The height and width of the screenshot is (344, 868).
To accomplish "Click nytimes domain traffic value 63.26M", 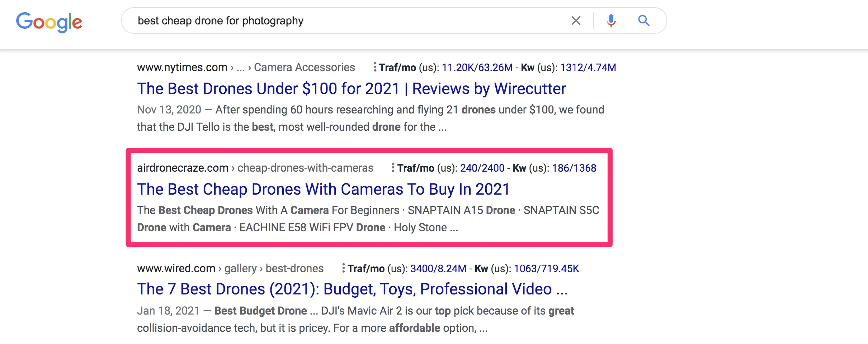I will (495, 68).
